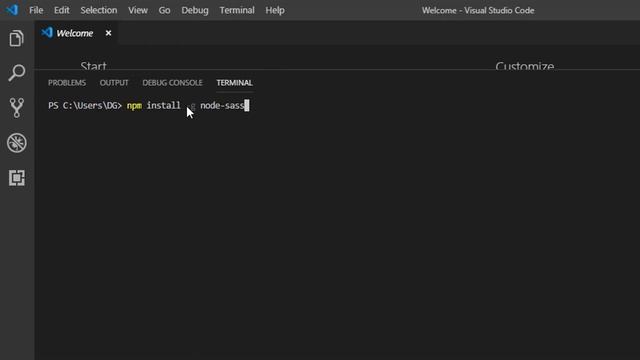Open the Help menu
This screenshot has height=360, width=640.
pos(275,10)
